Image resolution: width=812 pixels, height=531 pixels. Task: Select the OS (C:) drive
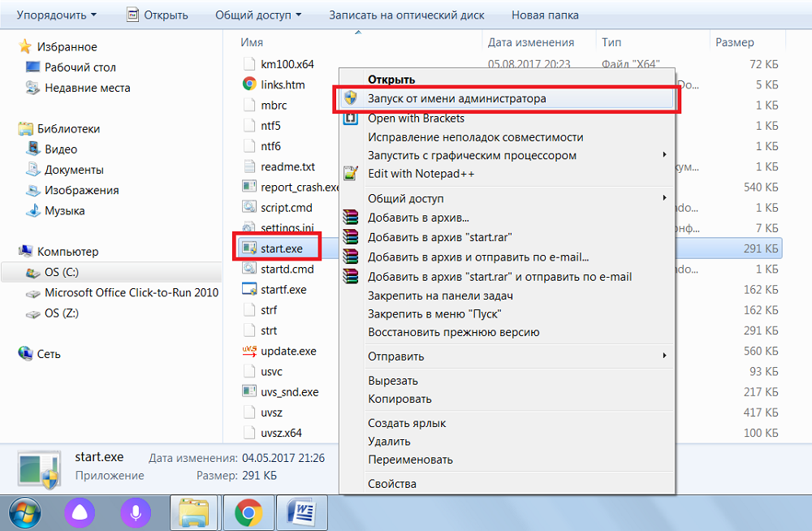point(111,272)
